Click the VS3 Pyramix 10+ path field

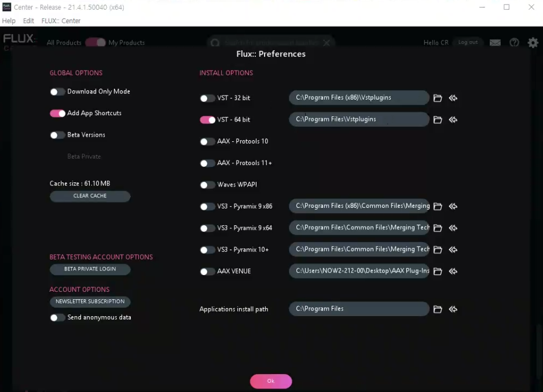click(359, 249)
